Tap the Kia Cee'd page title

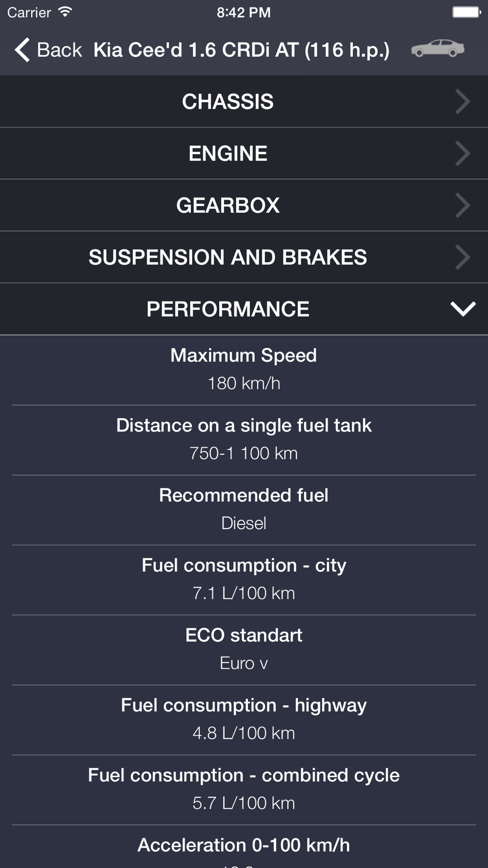(242, 50)
